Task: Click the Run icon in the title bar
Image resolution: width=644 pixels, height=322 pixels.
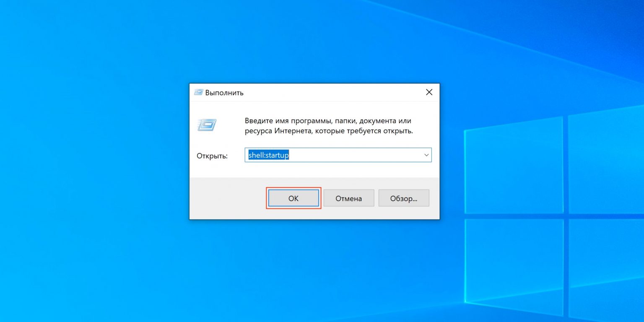Action: tap(198, 93)
